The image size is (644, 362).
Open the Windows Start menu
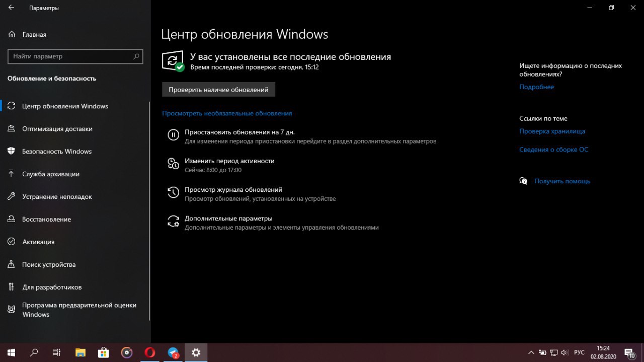[11, 352]
